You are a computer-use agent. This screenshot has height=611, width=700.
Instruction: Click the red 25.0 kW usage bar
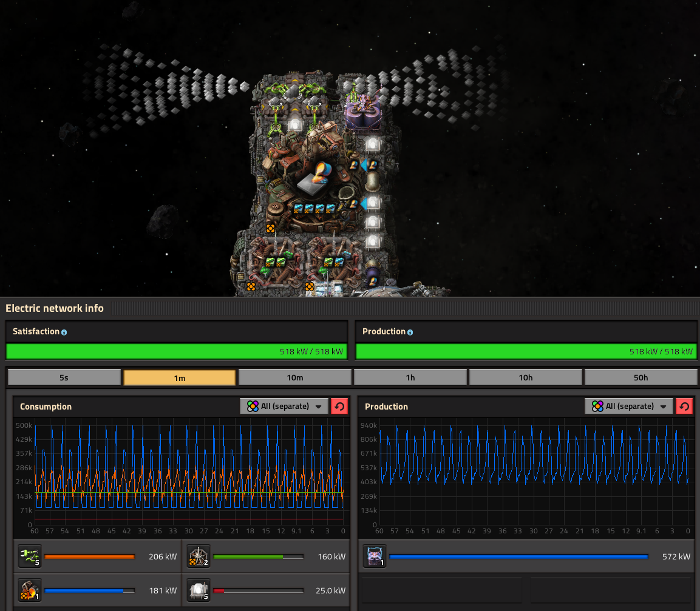[259, 590]
